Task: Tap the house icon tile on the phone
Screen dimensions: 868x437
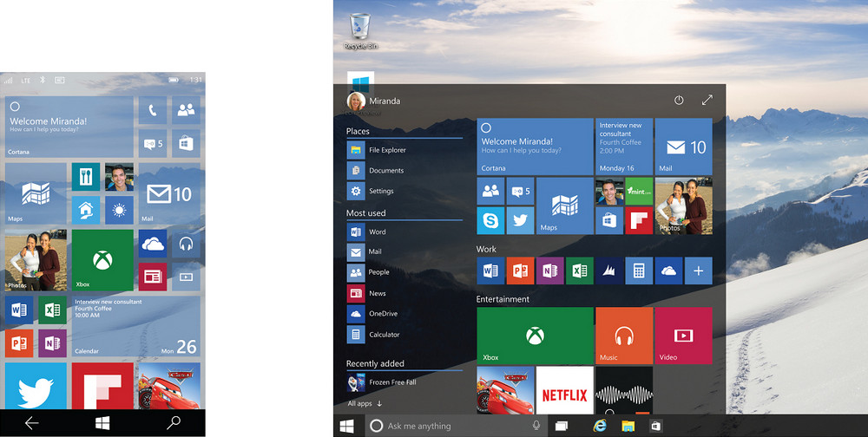Action: [x=86, y=210]
